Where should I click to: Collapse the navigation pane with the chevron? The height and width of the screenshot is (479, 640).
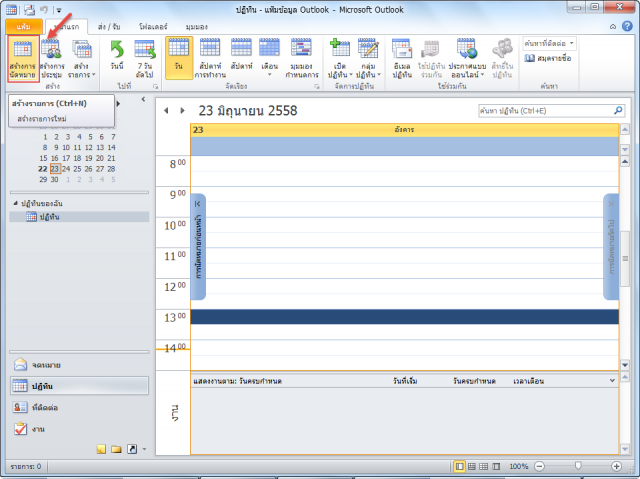pos(143,99)
